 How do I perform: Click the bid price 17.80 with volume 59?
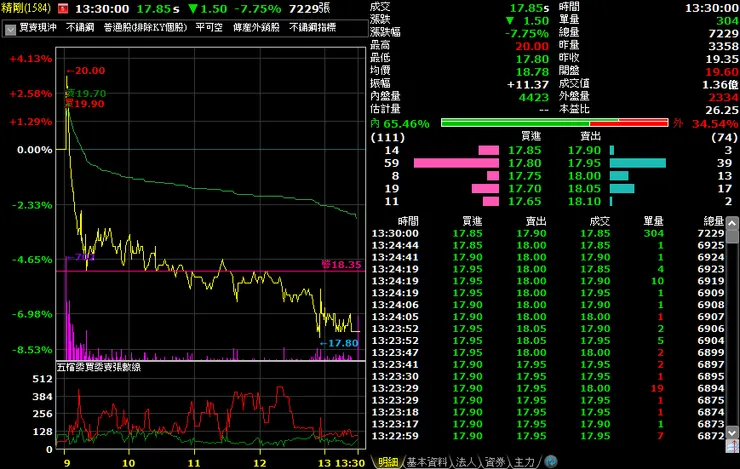tap(524, 163)
